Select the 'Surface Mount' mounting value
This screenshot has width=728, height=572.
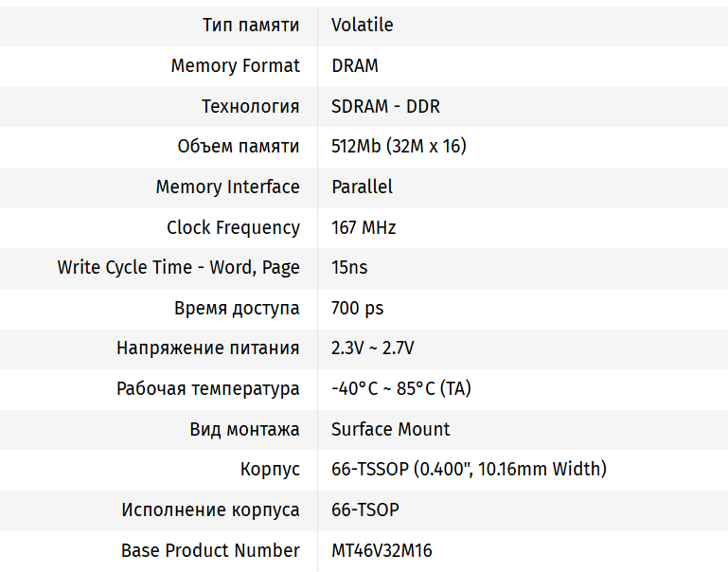pyautogui.click(x=391, y=429)
